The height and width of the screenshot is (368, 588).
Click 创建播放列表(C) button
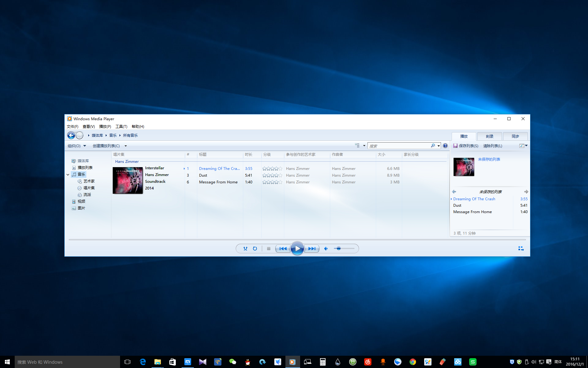tap(106, 146)
